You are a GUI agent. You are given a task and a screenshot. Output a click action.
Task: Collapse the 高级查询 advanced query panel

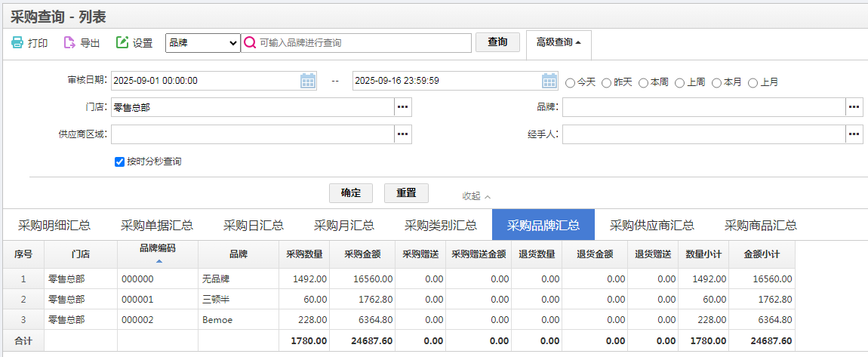[x=559, y=42]
